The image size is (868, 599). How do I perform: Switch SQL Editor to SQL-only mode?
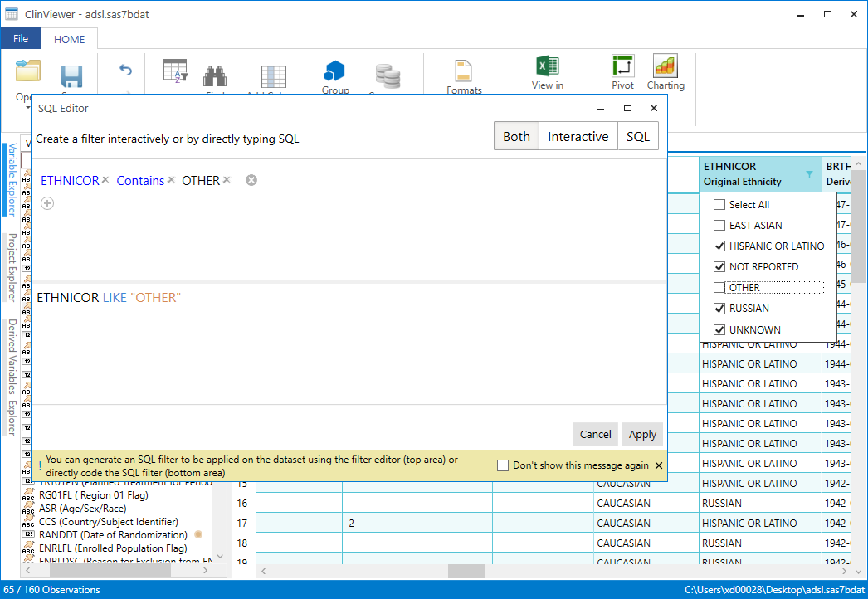click(x=637, y=137)
